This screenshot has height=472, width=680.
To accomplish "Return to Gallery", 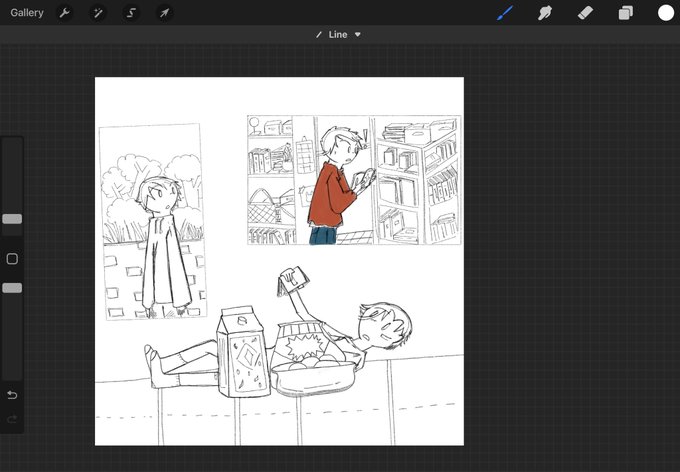I will coord(27,13).
